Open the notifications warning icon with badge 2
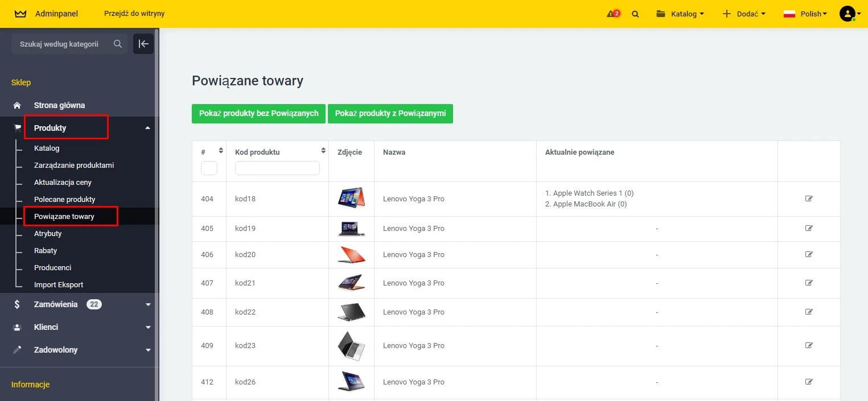Viewport: 868px width, 401px height. coord(612,13)
